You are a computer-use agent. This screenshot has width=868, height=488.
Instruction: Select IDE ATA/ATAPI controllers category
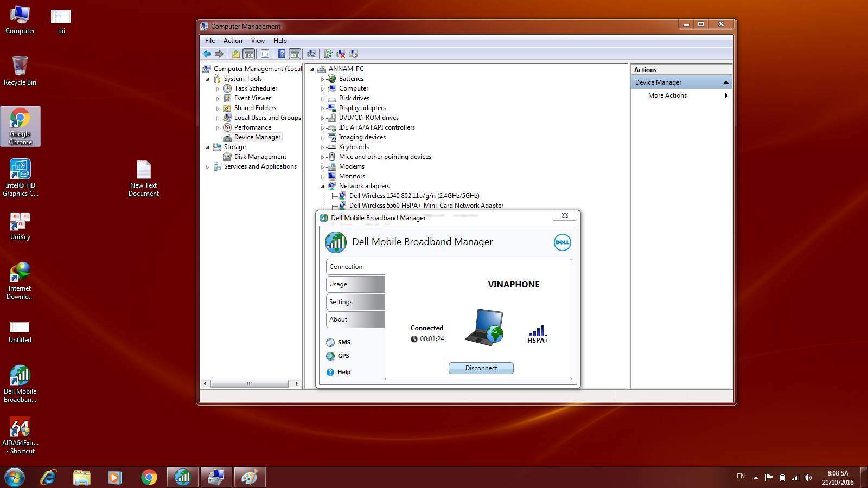pyautogui.click(x=376, y=127)
